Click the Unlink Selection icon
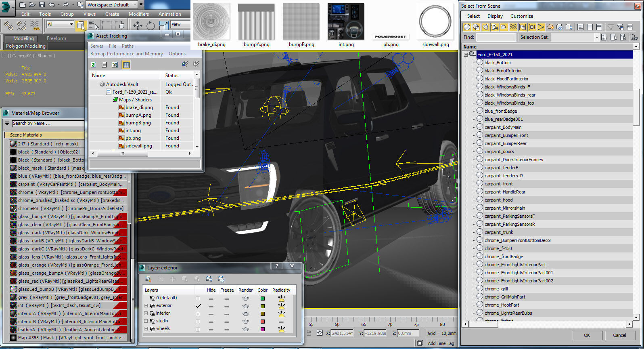Viewport: 644px width, 349px height. (x=22, y=25)
